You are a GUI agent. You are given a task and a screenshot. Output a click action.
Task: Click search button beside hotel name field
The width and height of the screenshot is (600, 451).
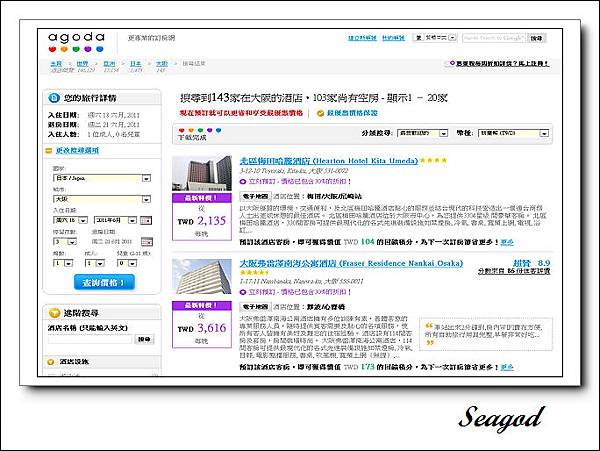click(144, 339)
